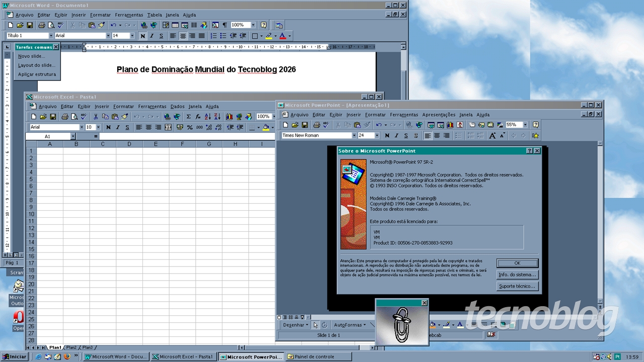Click Excel fill color bucket
Viewport: 644px width, 362px height.
pyautogui.click(x=266, y=127)
